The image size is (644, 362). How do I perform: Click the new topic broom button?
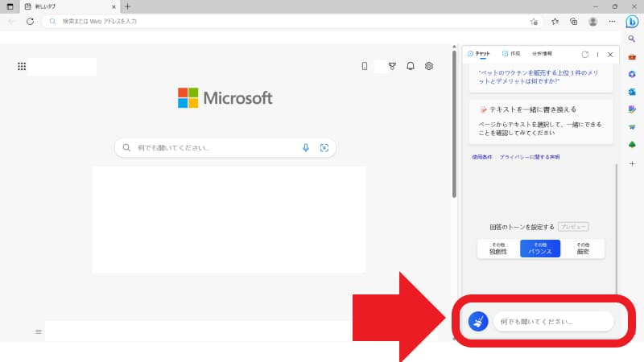click(478, 321)
